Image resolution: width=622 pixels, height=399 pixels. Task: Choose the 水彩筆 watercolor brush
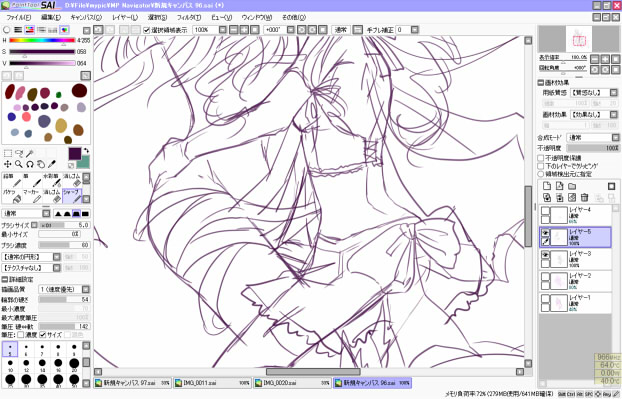52,180
